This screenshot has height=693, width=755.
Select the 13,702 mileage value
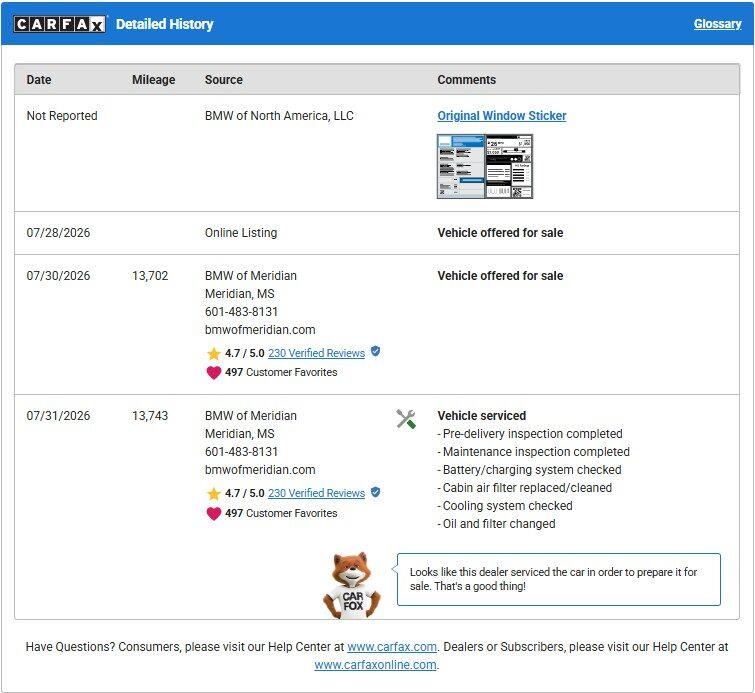coord(150,275)
